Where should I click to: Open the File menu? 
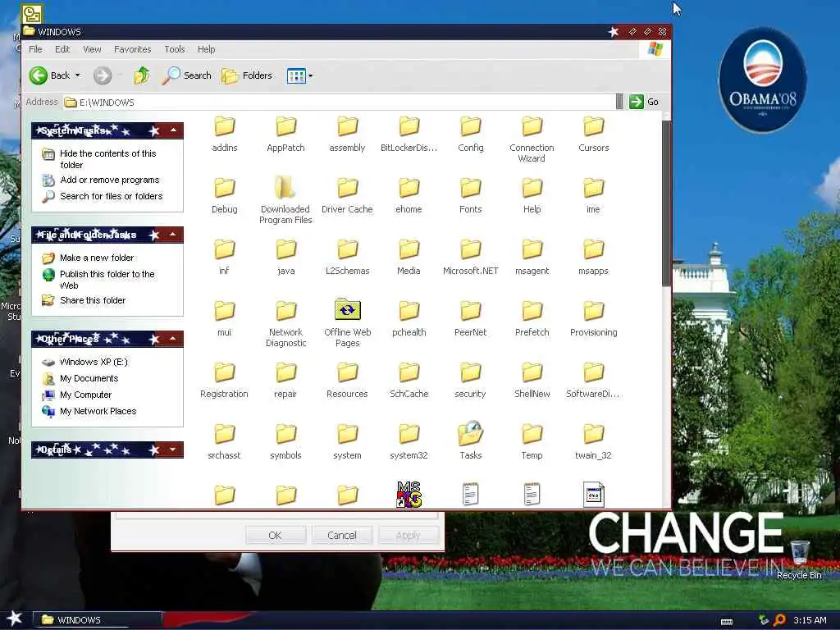coord(35,49)
